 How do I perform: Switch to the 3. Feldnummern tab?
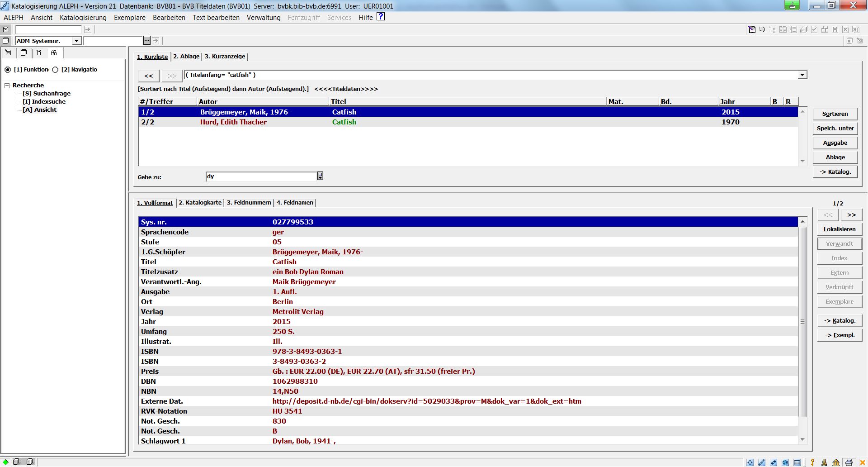point(249,203)
